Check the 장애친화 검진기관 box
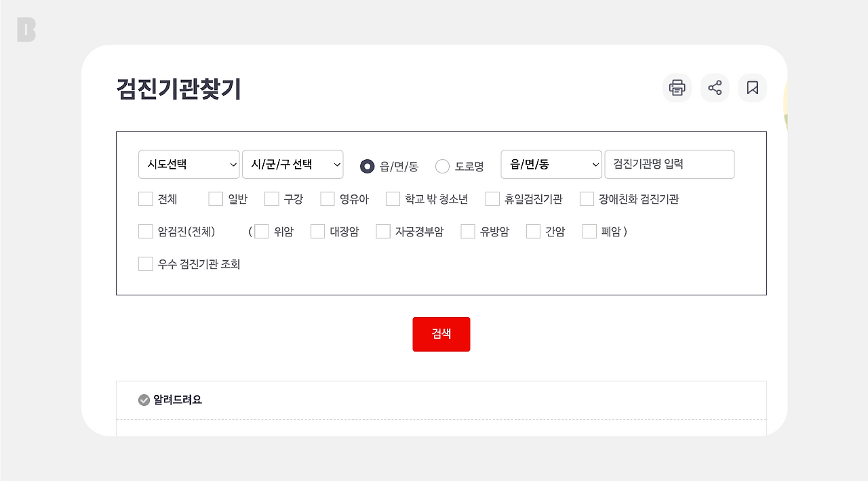 coord(587,198)
